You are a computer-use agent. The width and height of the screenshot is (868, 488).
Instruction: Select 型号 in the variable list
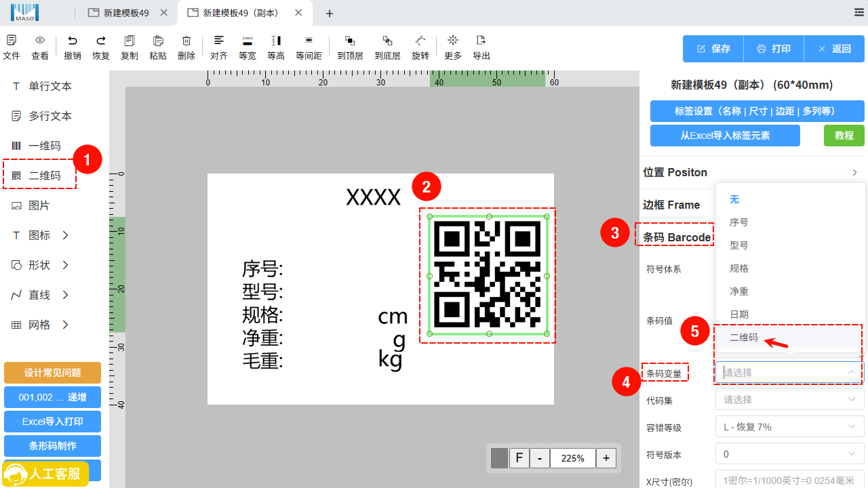(x=791, y=245)
